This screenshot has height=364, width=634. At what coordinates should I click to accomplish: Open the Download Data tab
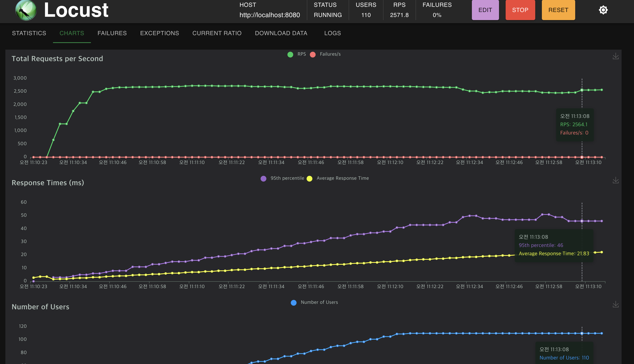coord(281,33)
